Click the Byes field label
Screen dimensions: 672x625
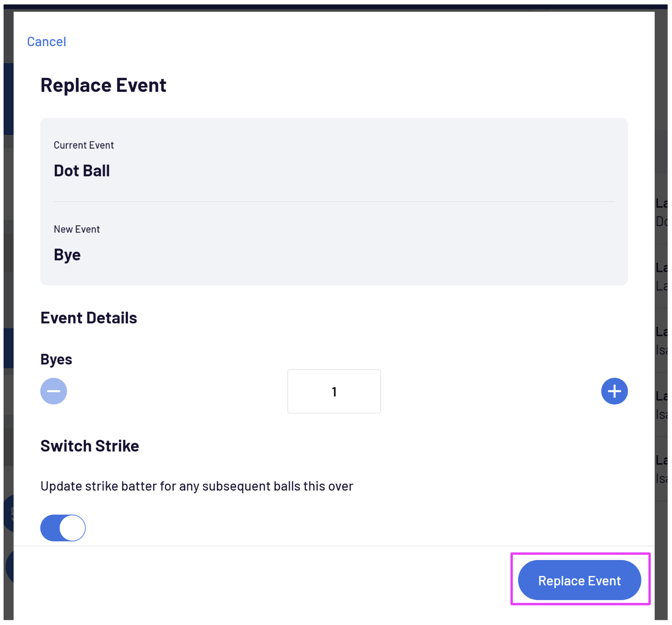click(x=56, y=359)
